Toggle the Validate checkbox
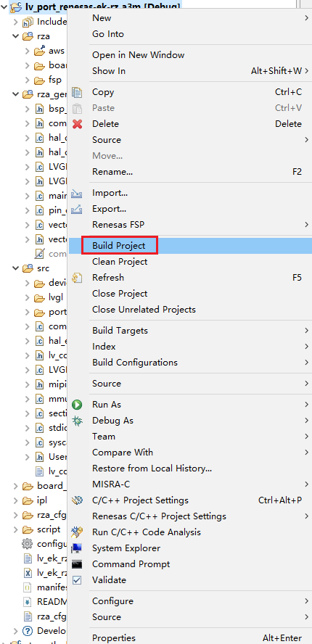312x644 pixels. tap(77, 580)
